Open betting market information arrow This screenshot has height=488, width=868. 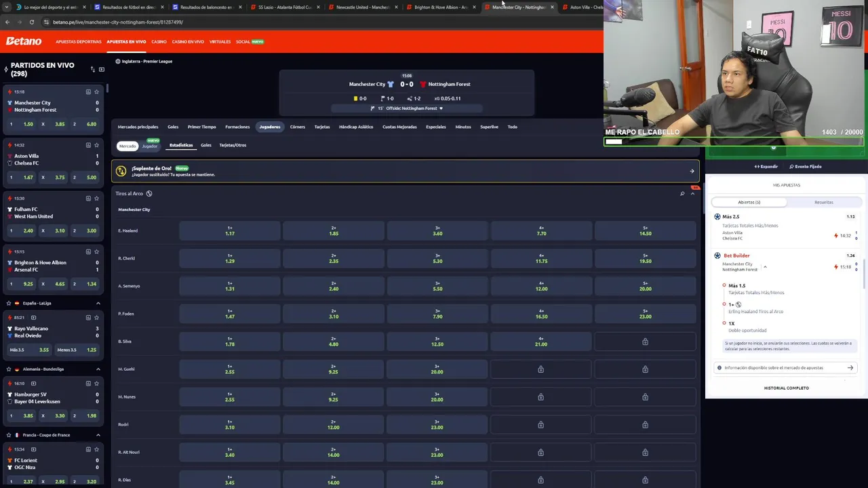[850, 368]
